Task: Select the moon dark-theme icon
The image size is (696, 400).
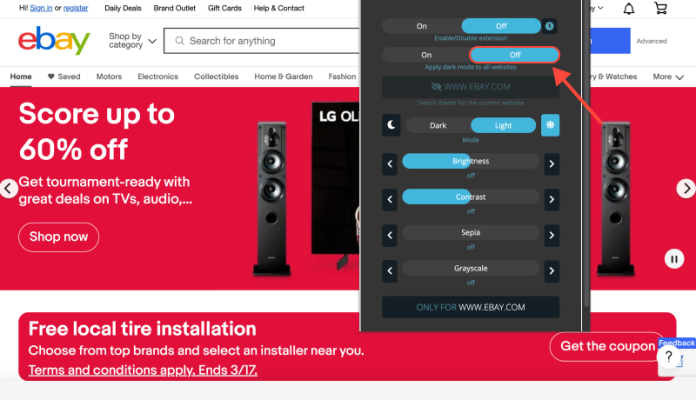Action: tap(391, 125)
